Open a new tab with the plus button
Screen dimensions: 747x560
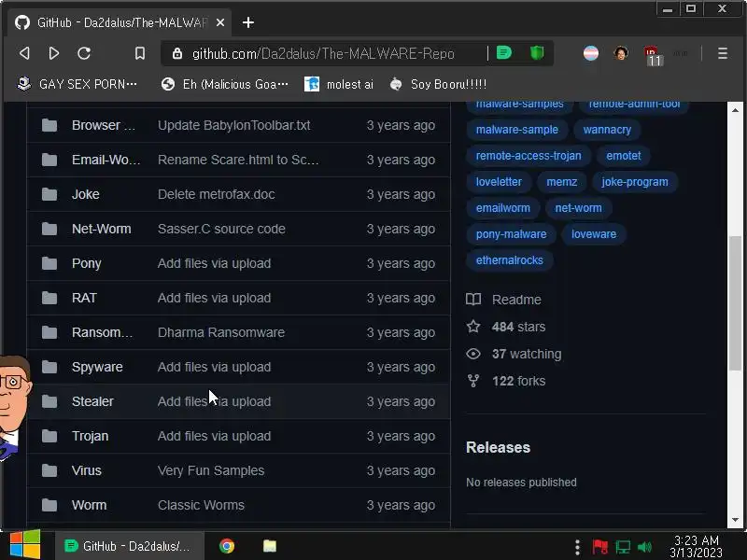point(248,22)
